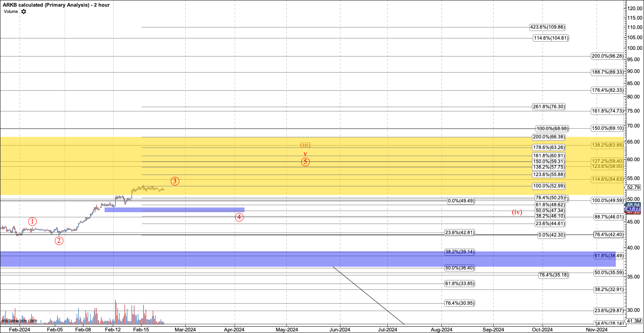Click the Mar-2024 date axis label

click(185, 330)
